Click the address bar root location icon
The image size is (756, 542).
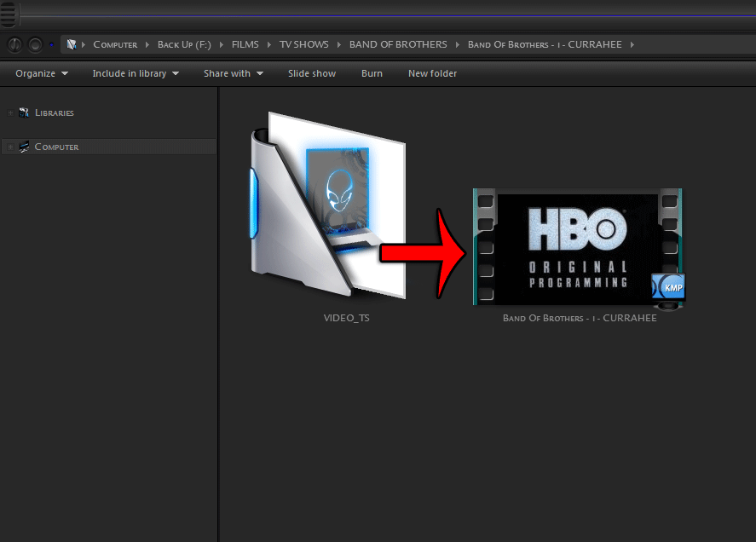(x=72, y=44)
